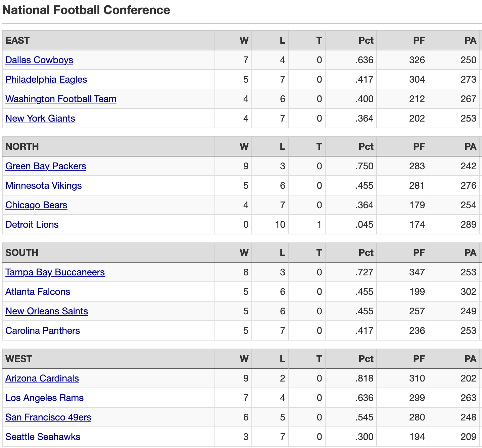Open the Minnesota Vikings team page

pos(44,186)
